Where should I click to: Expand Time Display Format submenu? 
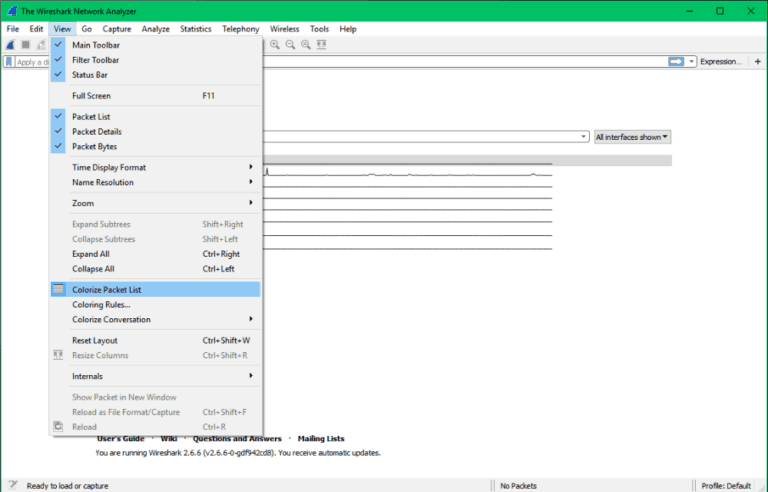pyautogui.click(x=155, y=167)
